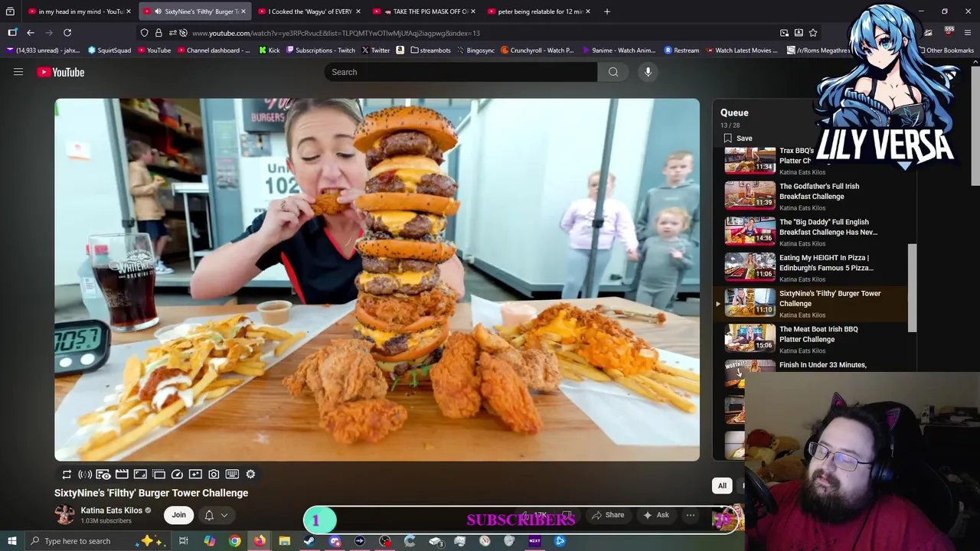Open the SquirtSquad bookmark

[109, 51]
